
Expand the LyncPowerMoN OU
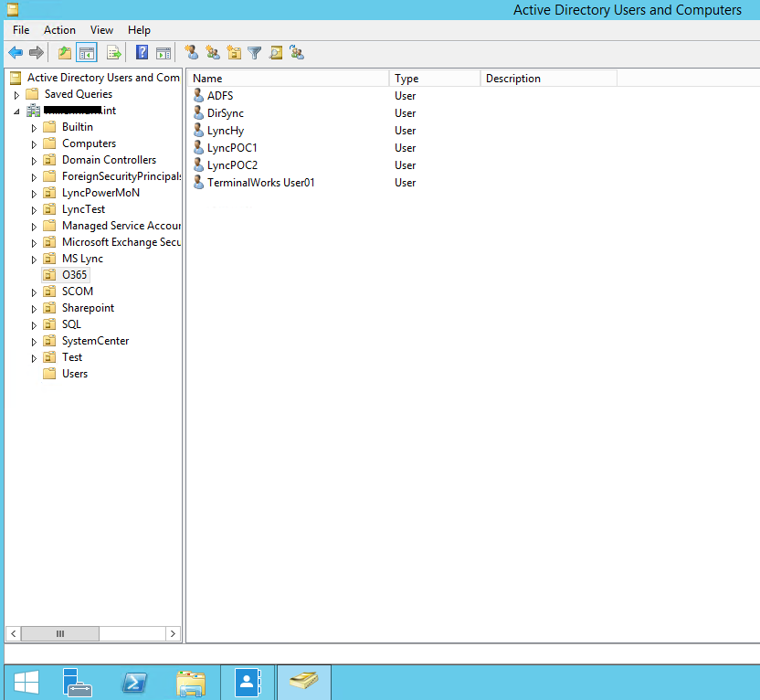click(x=34, y=194)
